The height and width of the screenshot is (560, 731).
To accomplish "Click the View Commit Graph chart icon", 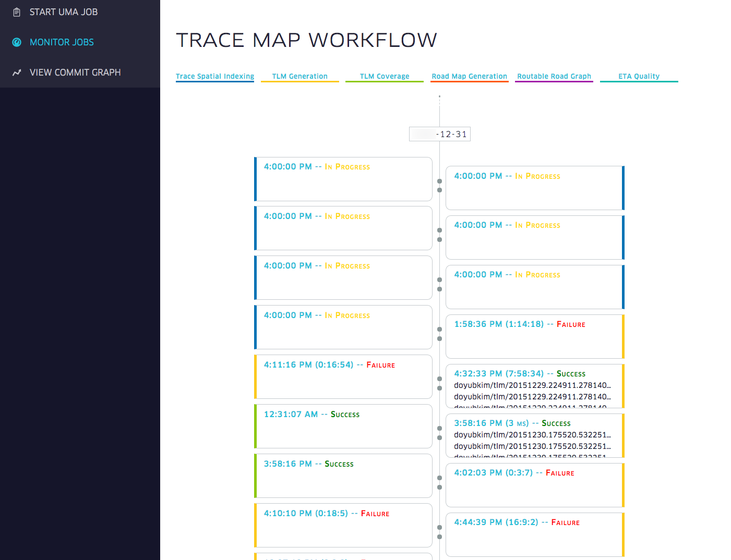I will tap(17, 72).
